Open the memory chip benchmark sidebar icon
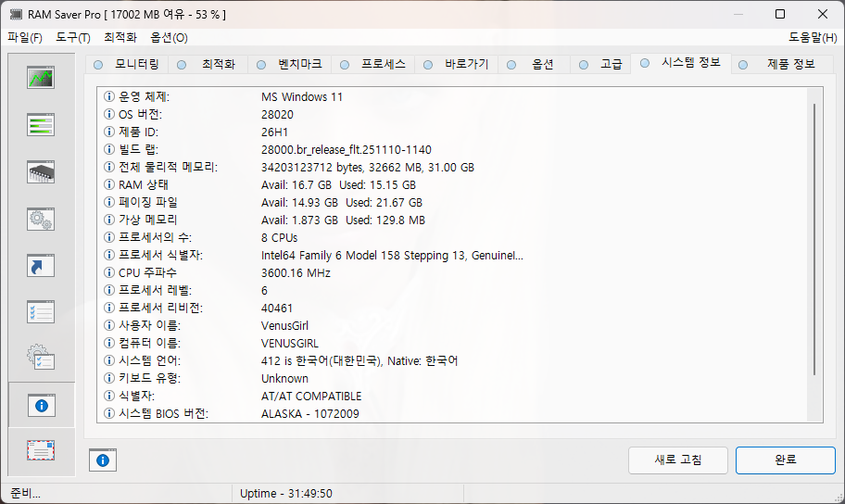Viewport: 845px width, 504px height. click(x=41, y=172)
